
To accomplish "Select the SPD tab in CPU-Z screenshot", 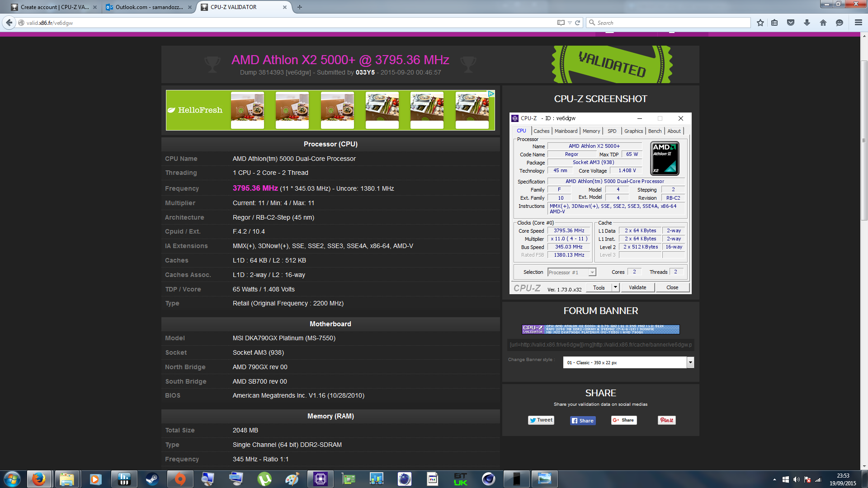I will [x=612, y=131].
